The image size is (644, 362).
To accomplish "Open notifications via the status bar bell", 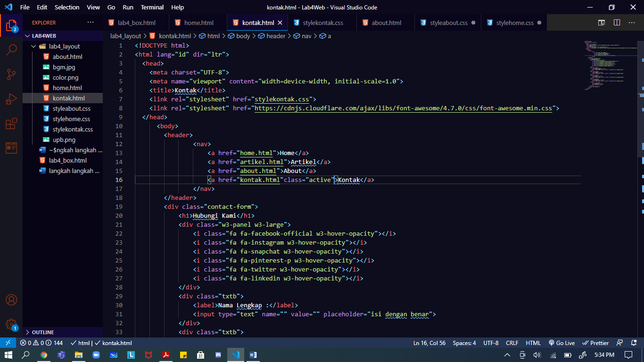I will [634, 343].
